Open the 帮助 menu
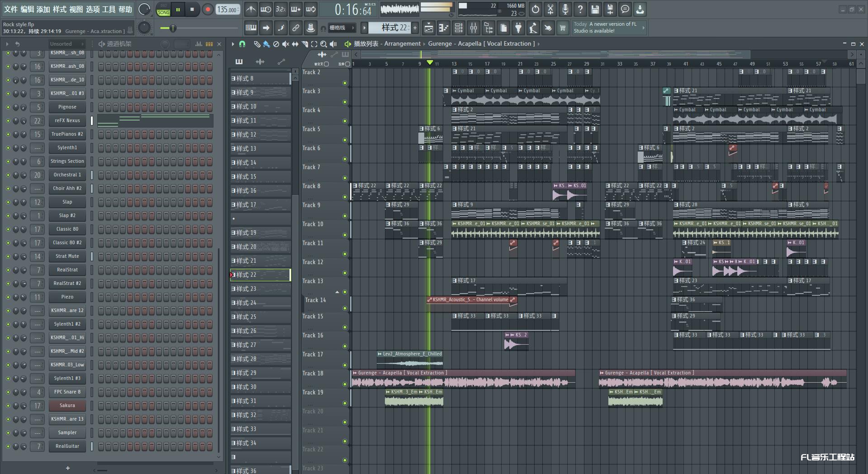This screenshot has height=474, width=868. [x=125, y=9]
